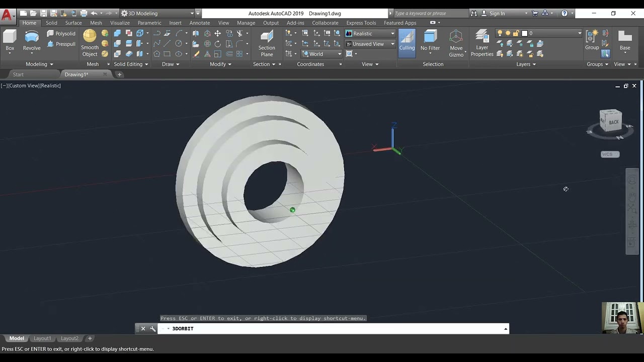The width and height of the screenshot is (644, 362).
Task: Expand the Modify panel
Action: point(220,64)
